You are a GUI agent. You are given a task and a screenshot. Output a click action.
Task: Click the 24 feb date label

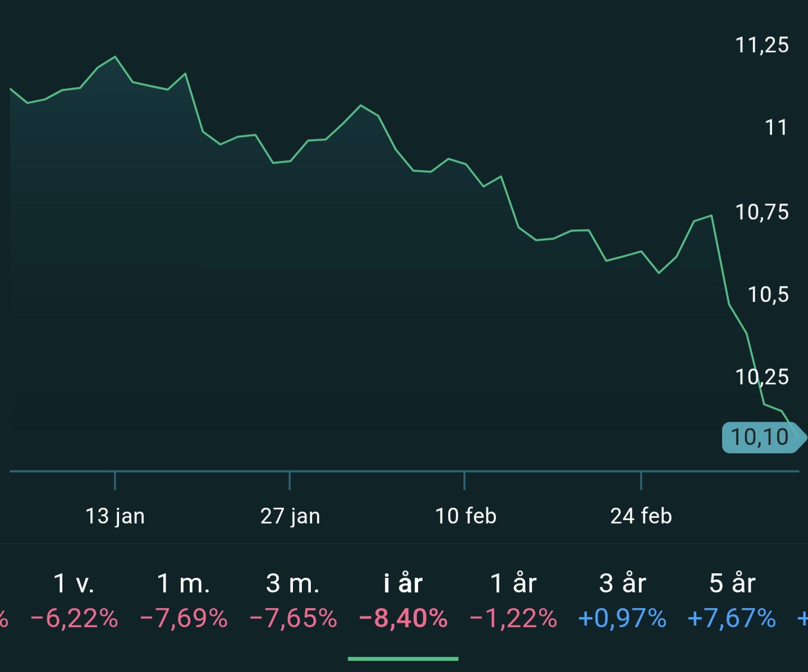(x=641, y=516)
